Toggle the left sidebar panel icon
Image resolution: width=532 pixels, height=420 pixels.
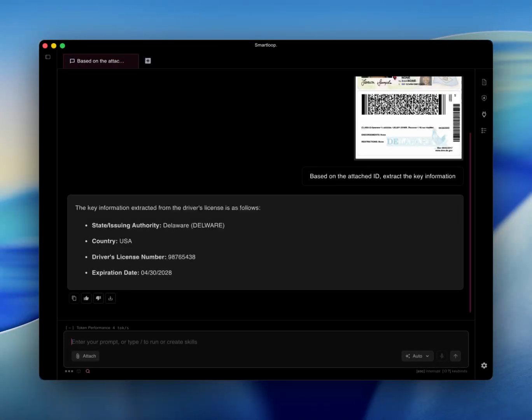coord(48,57)
